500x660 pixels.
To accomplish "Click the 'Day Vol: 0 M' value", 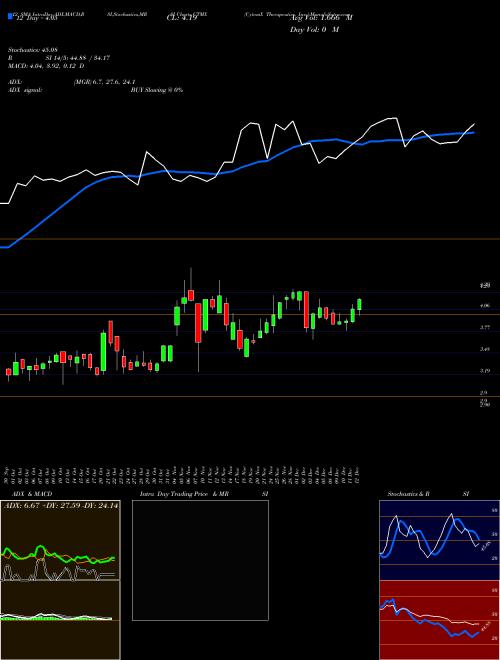I will [x=314, y=29].
